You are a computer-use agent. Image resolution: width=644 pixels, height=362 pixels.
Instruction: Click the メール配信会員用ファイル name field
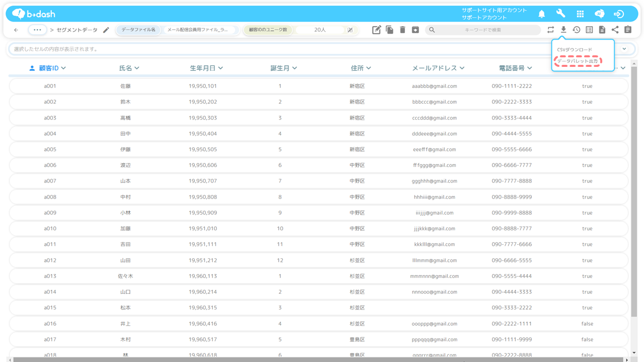tap(200, 30)
